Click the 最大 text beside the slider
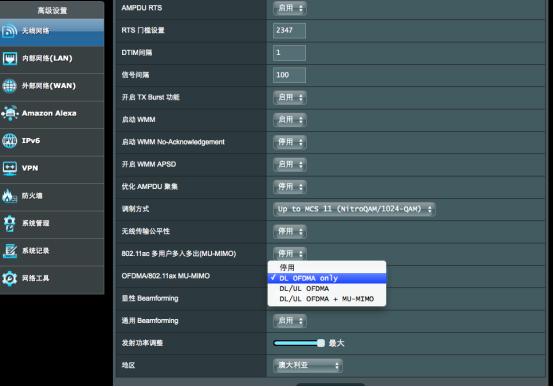554x387 pixels. point(336,343)
